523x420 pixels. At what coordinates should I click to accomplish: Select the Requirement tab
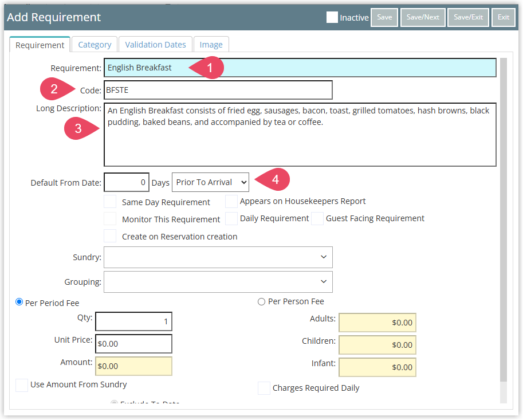(x=40, y=45)
